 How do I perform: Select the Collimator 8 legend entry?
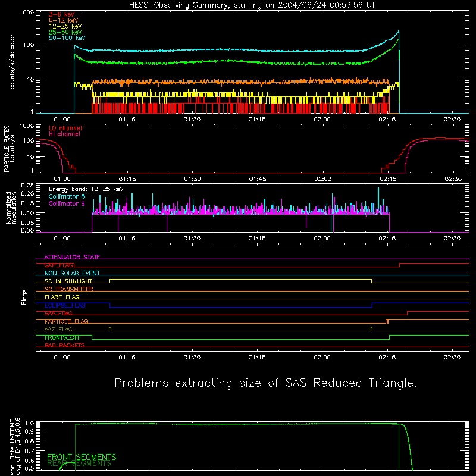click(67, 196)
